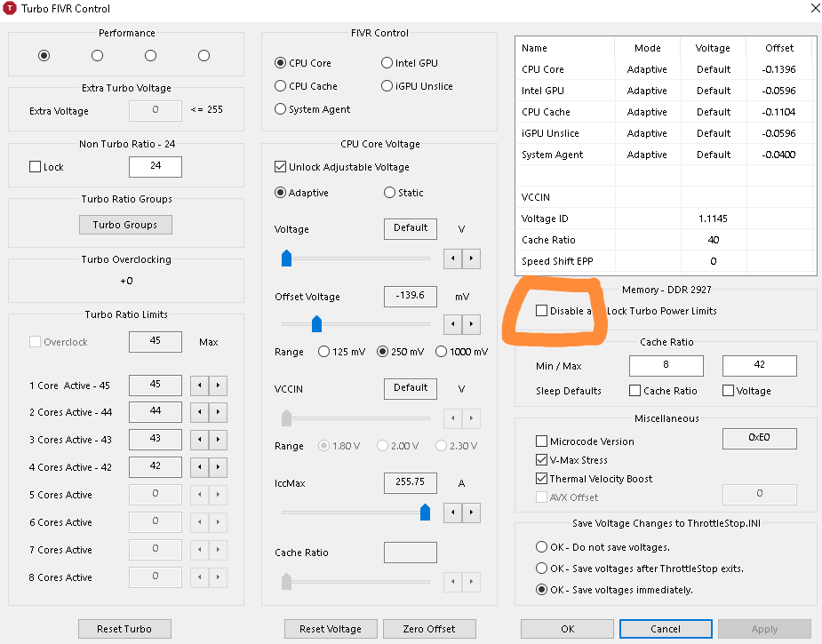Click 1 Core Active ratio field showing 45

tap(156, 386)
